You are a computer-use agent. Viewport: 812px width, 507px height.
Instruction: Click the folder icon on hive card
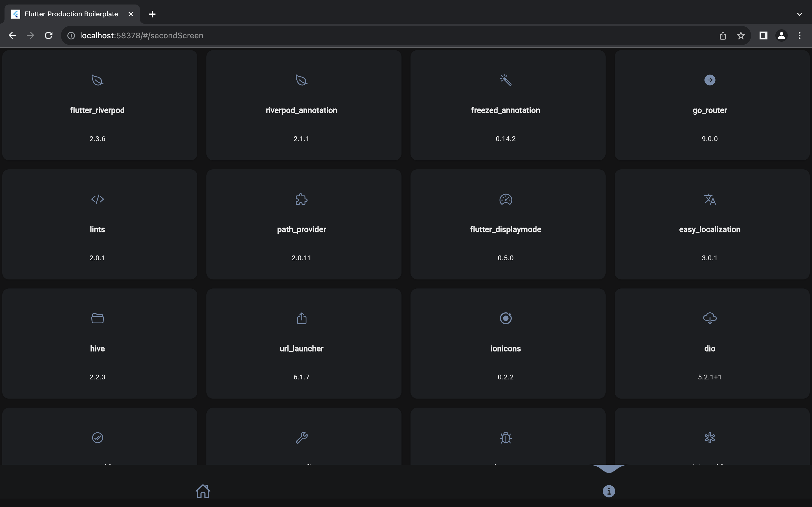97,318
